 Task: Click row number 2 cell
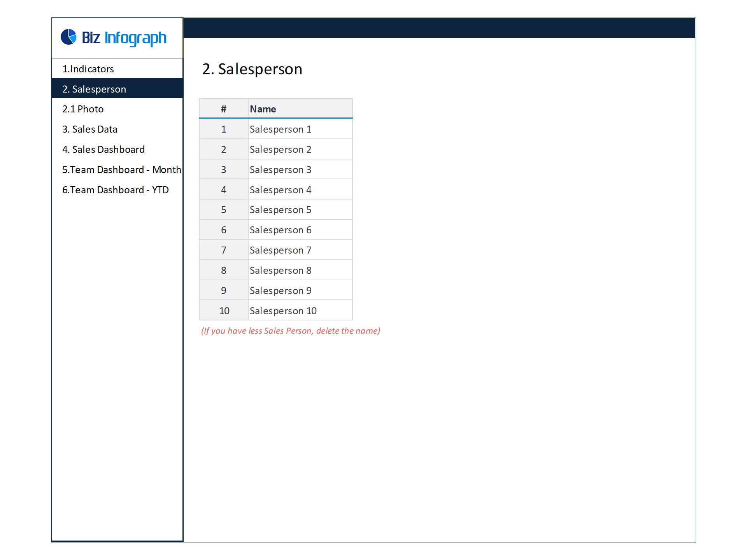(x=224, y=149)
